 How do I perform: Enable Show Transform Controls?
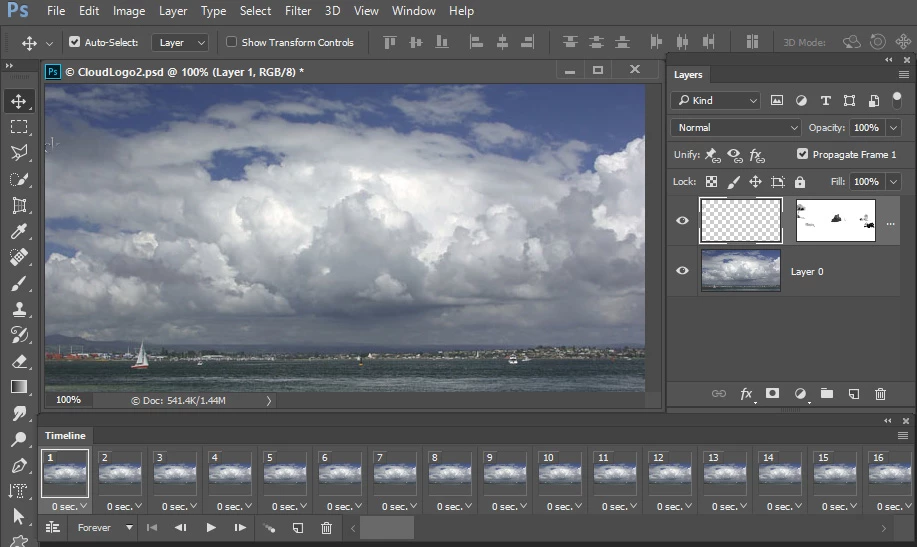tap(232, 43)
